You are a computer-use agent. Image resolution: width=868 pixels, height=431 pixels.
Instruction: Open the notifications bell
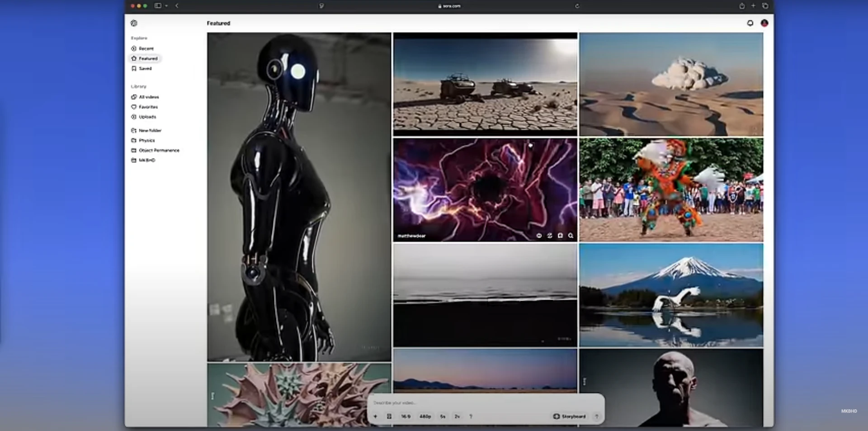pos(750,23)
